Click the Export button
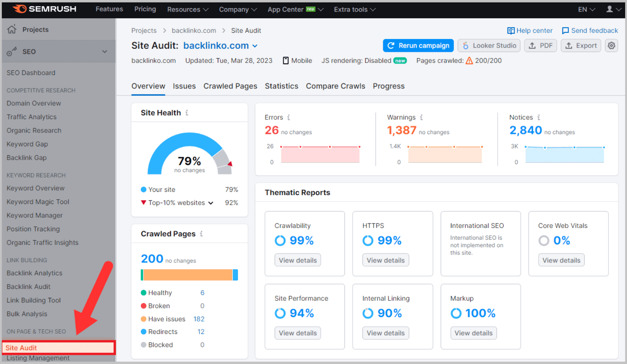The width and height of the screenshot is (627, 364). pyautogui.click(x=581, y=45)
